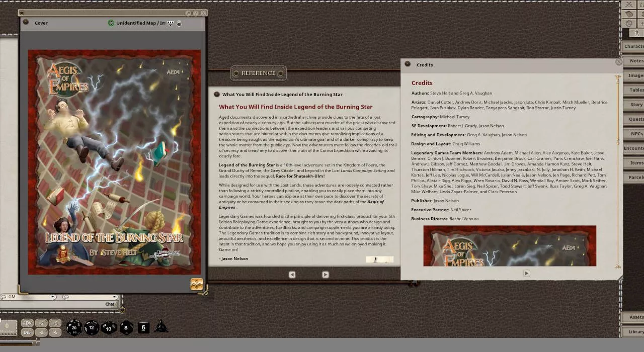The height and width of the screenshot is (352, 644).
Task: Click the 'Credits' red heading
Action: (422, 83)
